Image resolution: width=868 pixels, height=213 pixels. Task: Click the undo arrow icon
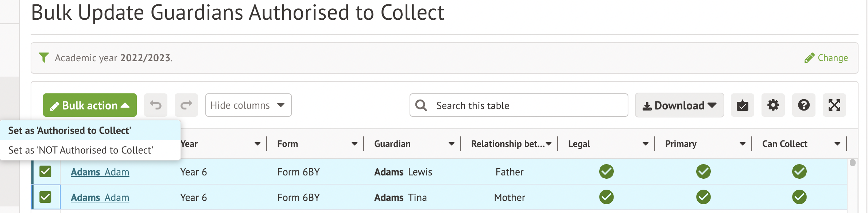pyautogui.click(x=156, y=105)
